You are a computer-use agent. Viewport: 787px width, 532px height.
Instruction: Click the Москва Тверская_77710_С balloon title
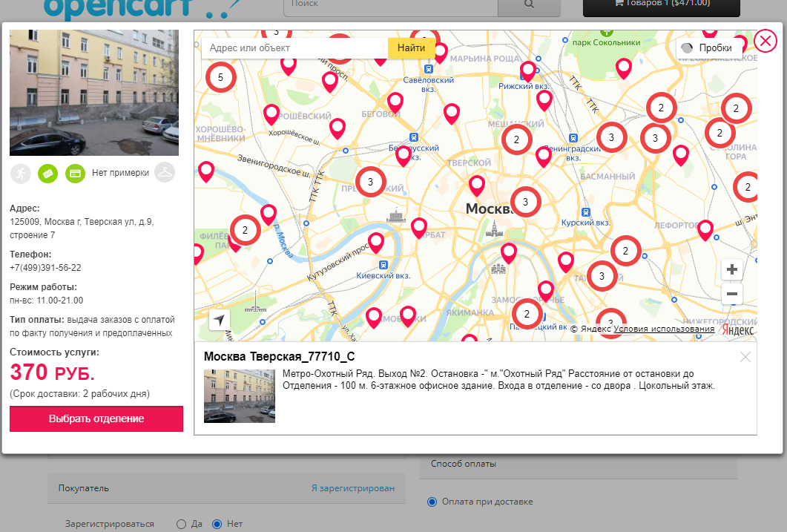point(279,357)
